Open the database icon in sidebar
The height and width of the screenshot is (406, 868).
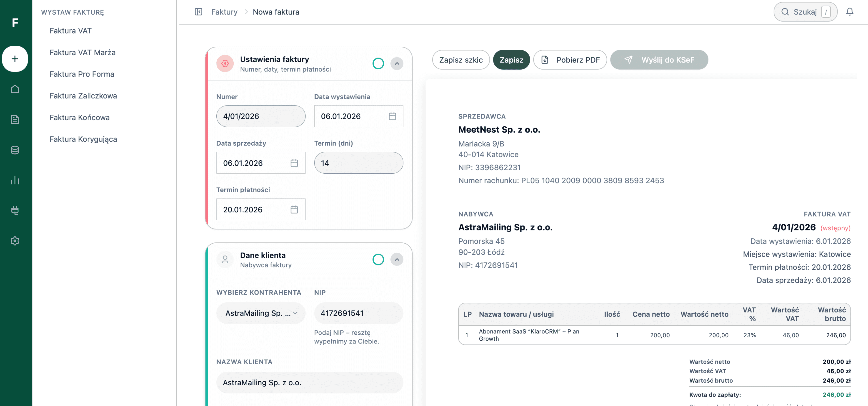(15, 150)
